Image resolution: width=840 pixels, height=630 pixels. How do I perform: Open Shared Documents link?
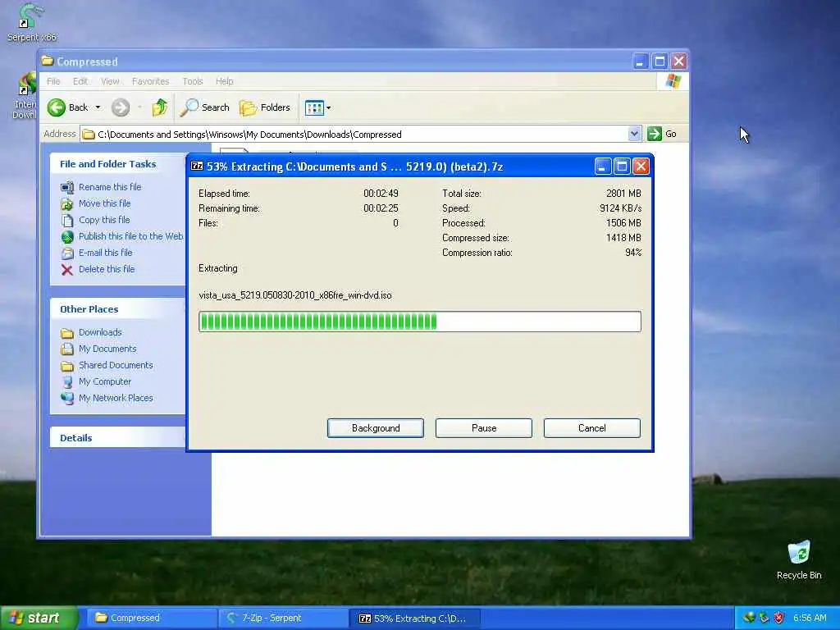pos(116,365)
